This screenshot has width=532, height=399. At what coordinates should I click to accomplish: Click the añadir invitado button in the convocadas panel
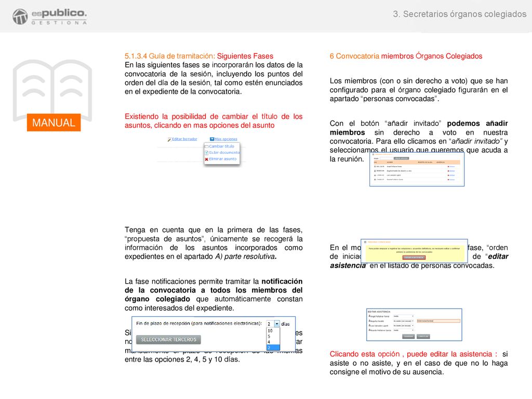[x=402, y=158]
